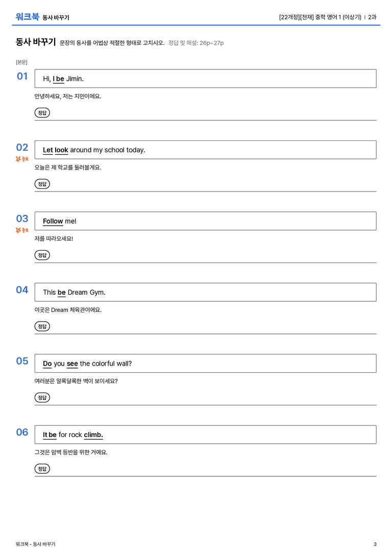
Task: Click the blue question number 04
Action: click(22, 289)
